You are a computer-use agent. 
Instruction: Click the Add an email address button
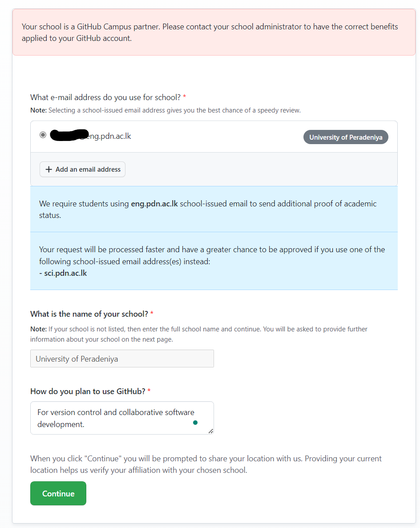(82, 169)
